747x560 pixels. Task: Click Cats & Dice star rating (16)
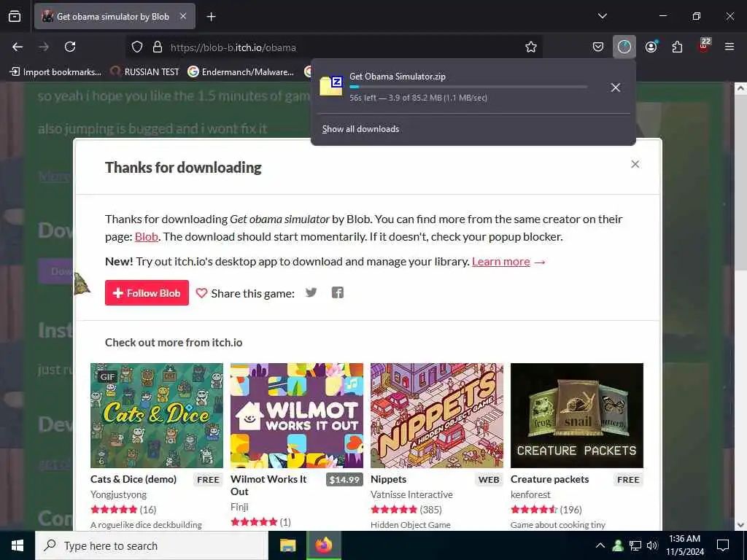[123, 510]
